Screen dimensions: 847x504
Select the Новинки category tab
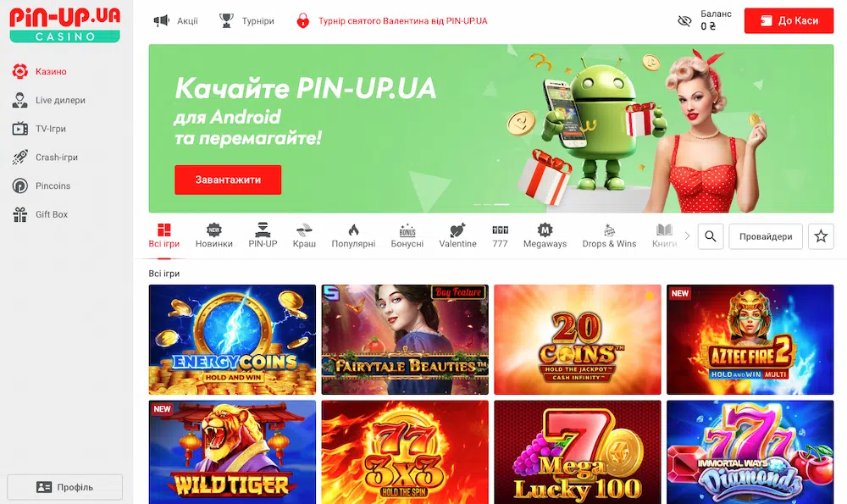tap(214, 235)
